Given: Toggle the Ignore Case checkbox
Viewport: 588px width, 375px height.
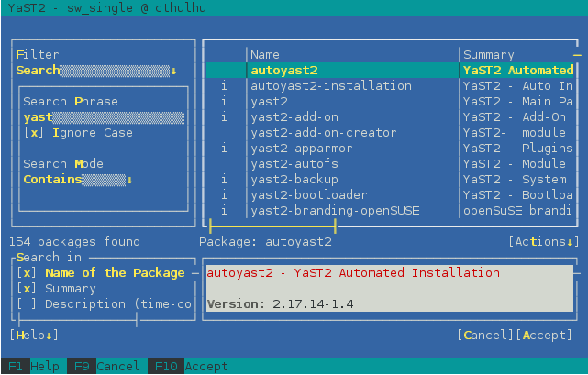Looking at the screenshot, I should point(33,133).
